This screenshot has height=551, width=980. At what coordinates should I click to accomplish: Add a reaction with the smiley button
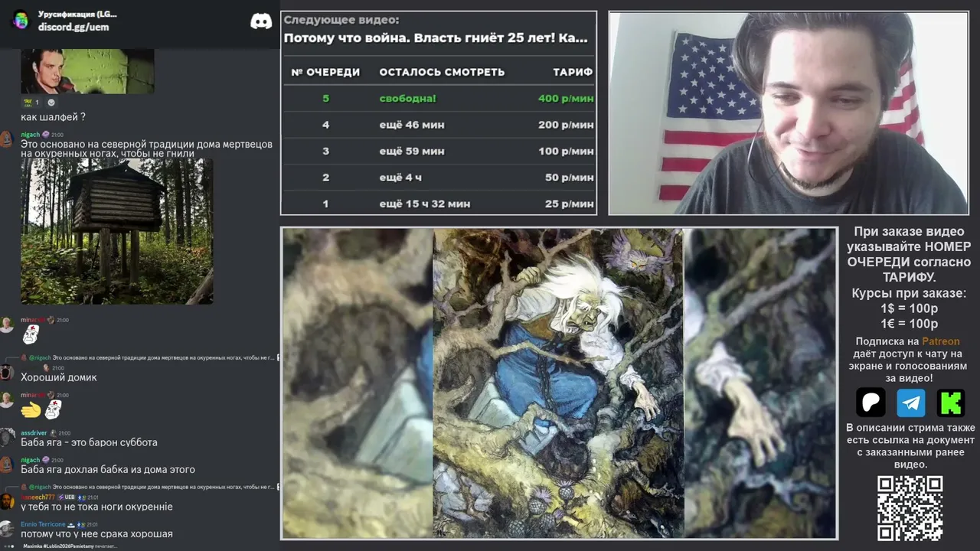click(x=51, y=102)
